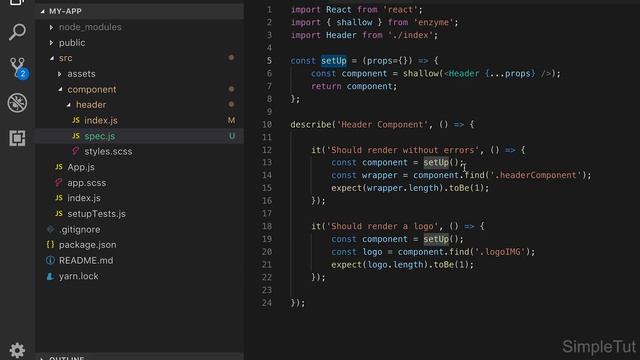Open styles.scss file

pos(108,151)
